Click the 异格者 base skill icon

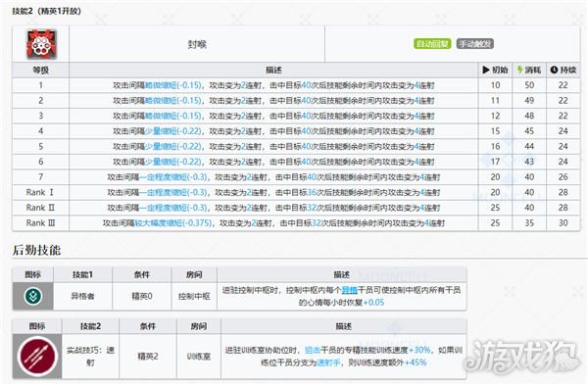(33, 296)
